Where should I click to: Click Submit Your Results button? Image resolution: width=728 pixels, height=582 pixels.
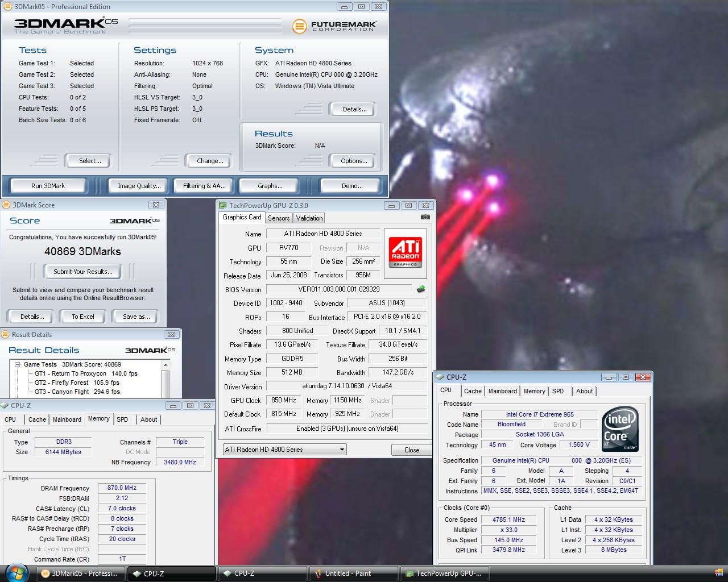pos(83,272)
